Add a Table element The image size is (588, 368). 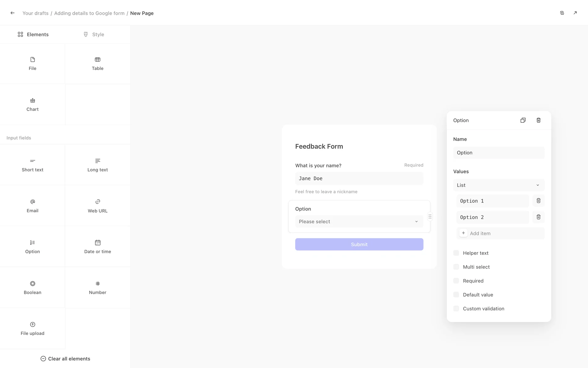97,64
